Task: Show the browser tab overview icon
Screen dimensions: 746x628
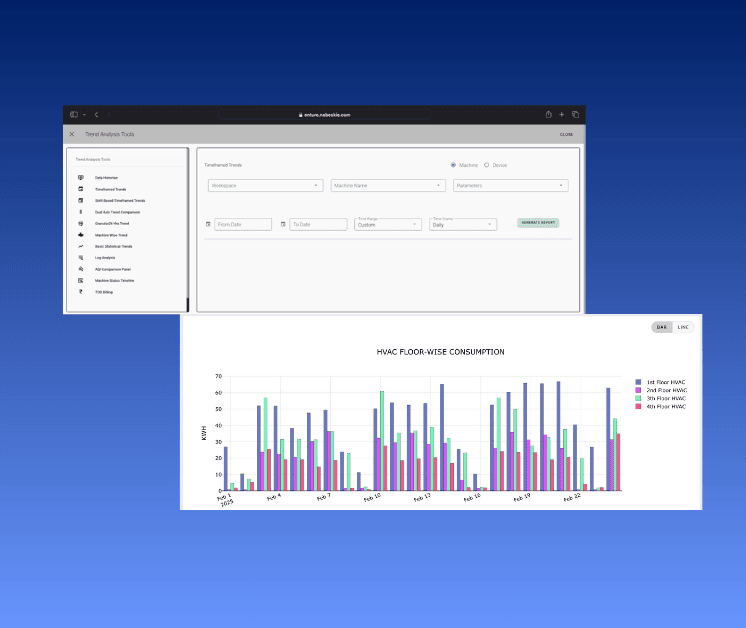Action: 575,114
